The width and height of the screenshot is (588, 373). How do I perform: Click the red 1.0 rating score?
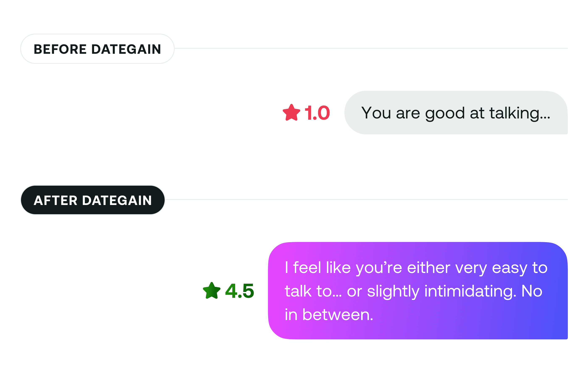pyautogui.click(x=317, y=113)
